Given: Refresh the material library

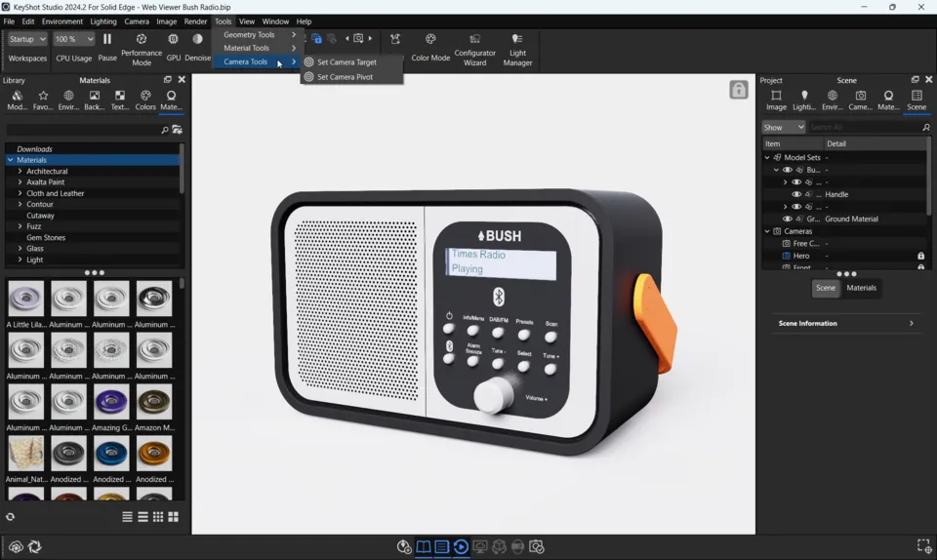Looking at the screenshot, I should tap(10, 517).
